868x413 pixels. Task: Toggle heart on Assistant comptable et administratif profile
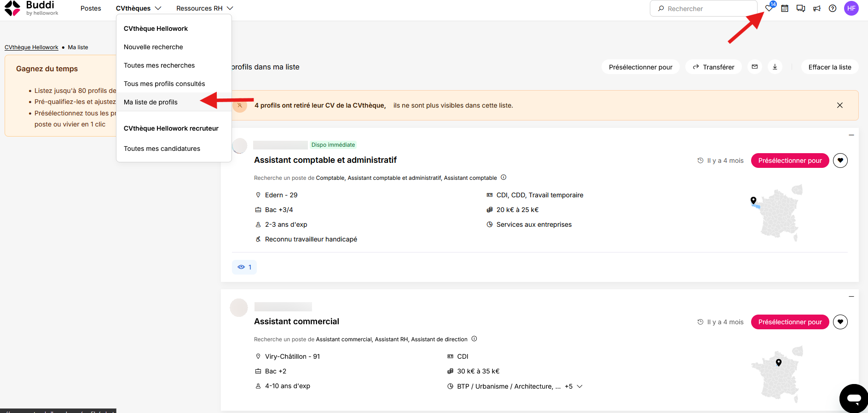(840, 161)
